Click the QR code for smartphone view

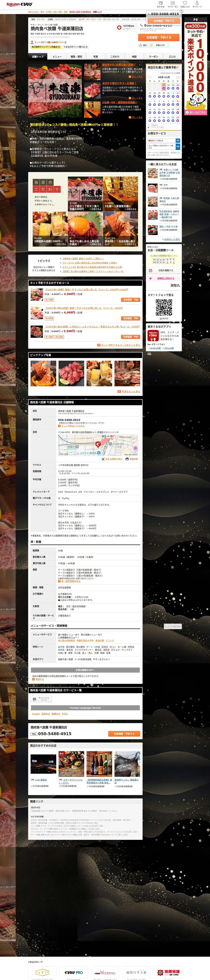point(164,307)
